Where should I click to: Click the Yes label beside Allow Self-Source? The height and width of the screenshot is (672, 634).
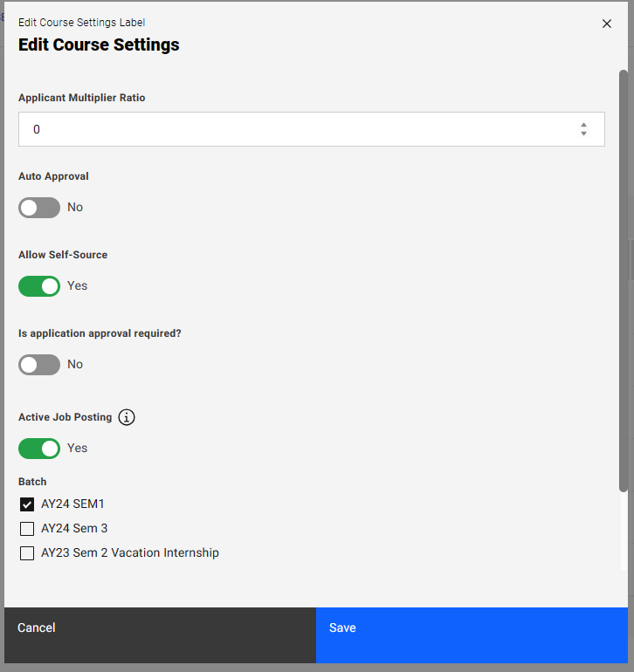[78, 286]
